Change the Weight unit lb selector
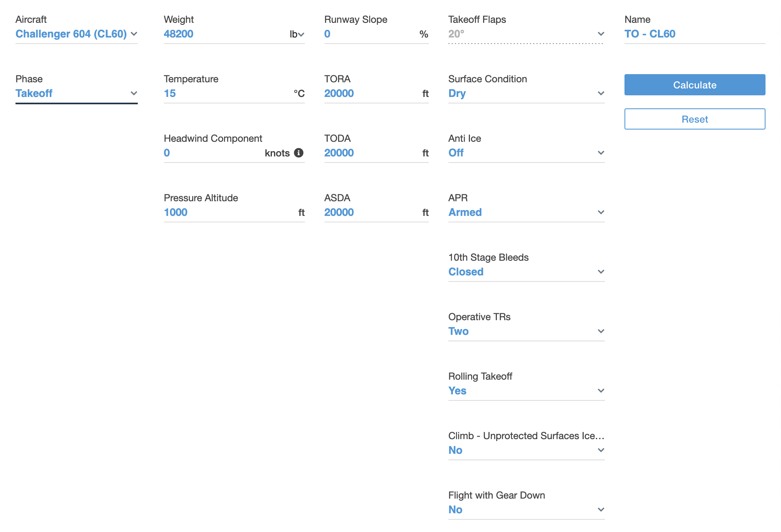Image resolution: width=781 pixels, height=532 pixels. click(297, 34)
